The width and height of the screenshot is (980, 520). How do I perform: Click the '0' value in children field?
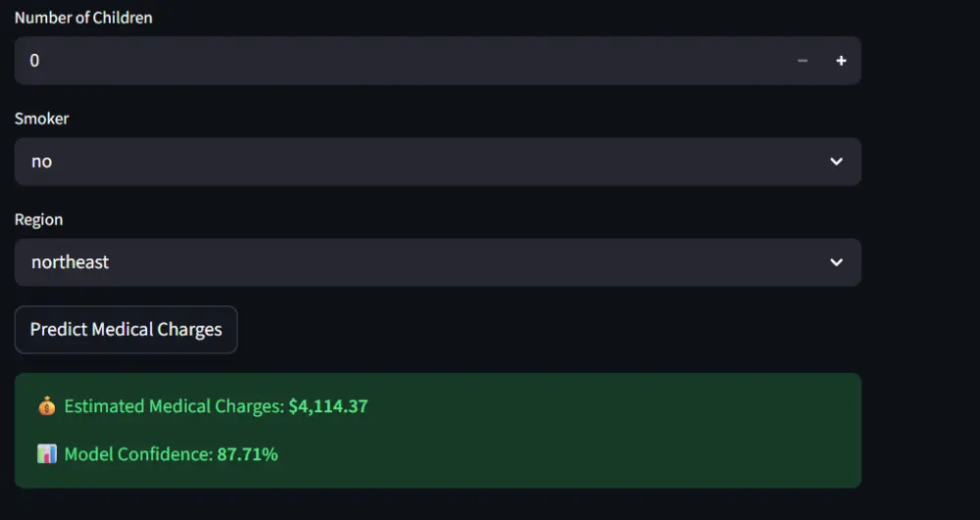tap(34, 61)
